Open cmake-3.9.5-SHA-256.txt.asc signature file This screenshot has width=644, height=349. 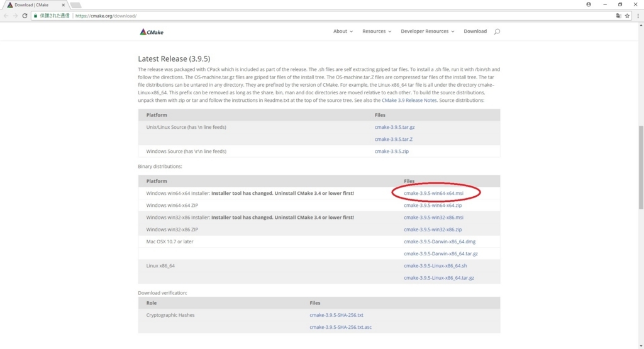point(340,327)
